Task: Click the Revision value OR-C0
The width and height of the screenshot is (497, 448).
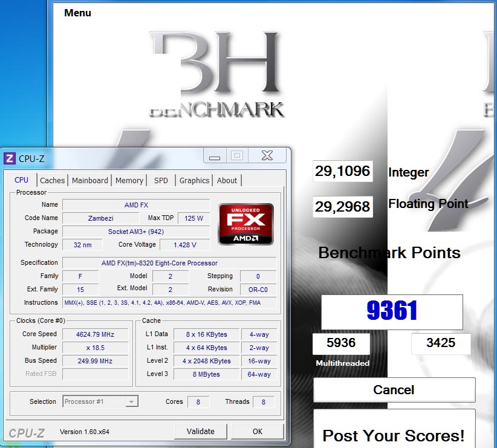Action: tap(258, 290)
